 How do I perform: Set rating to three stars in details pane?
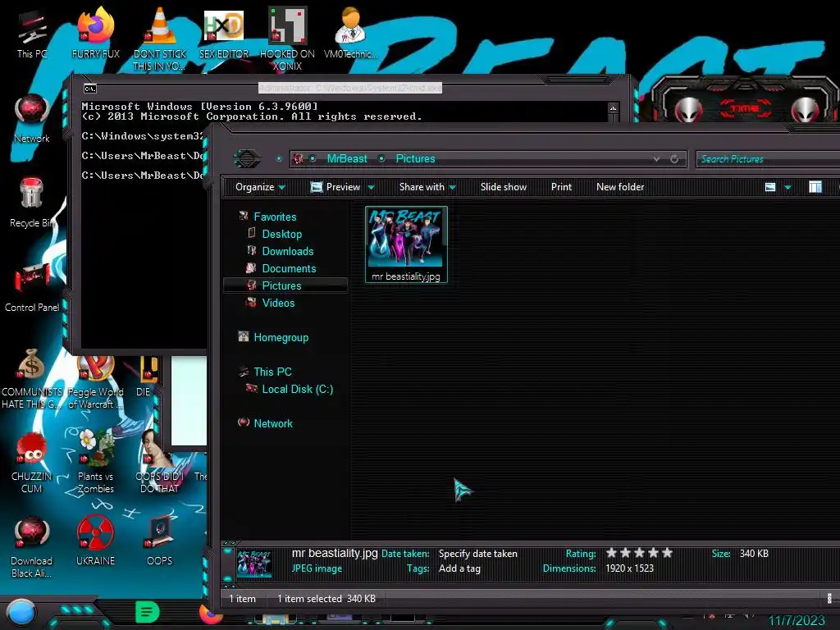[639, 553]
